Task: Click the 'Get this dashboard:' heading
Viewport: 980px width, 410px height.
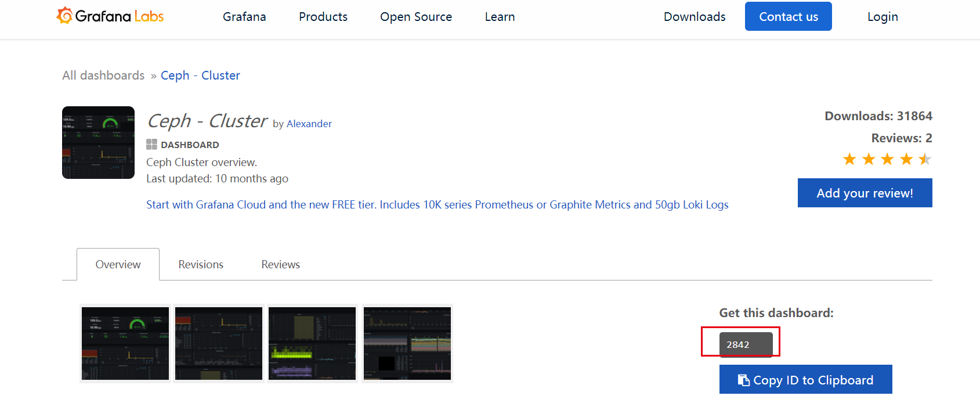Action: (x=776, y=313)
